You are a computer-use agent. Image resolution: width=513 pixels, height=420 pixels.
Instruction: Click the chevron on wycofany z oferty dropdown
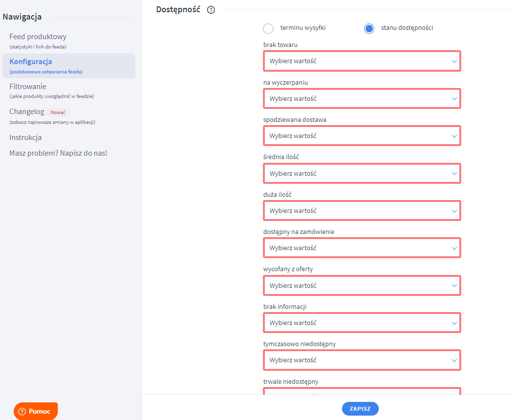pyautogui.click(x=454, y=286)
